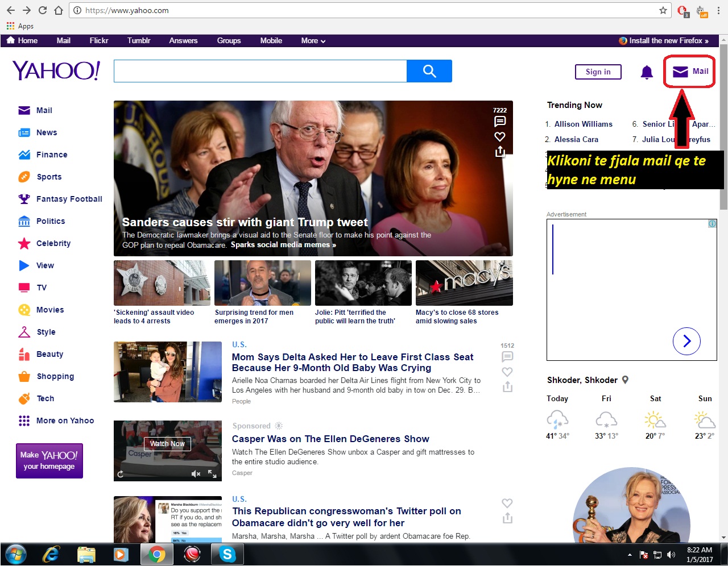The image size is (728, 566).
Task: Open notifications bell icon
Action: click(x=647, y=72)
